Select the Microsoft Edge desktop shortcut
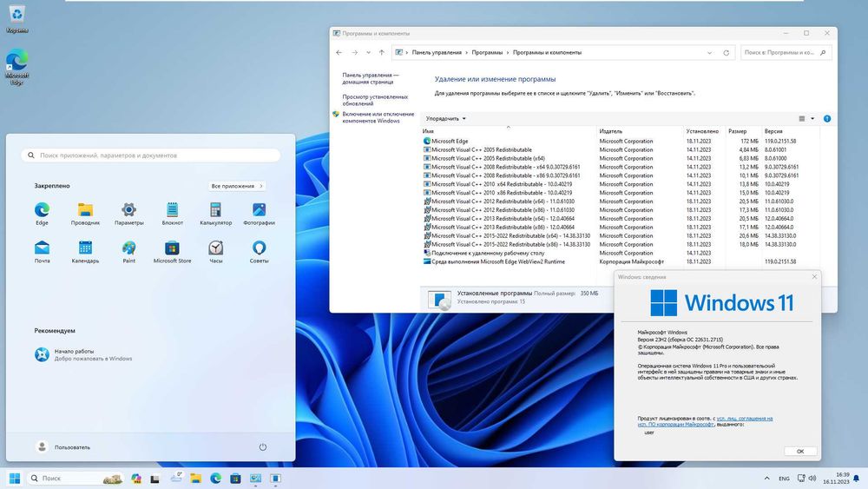The height and width of the screenshot is (489, 868). pyautogui.click(x=17, y=67)
